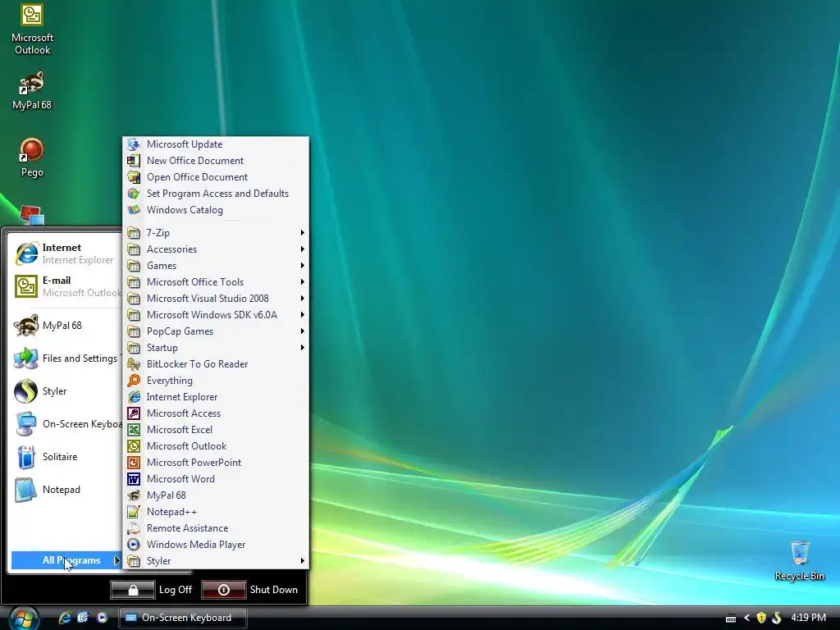
Task: Open MyPal 68 from All Programs list
Action: (x=216, y=495)
